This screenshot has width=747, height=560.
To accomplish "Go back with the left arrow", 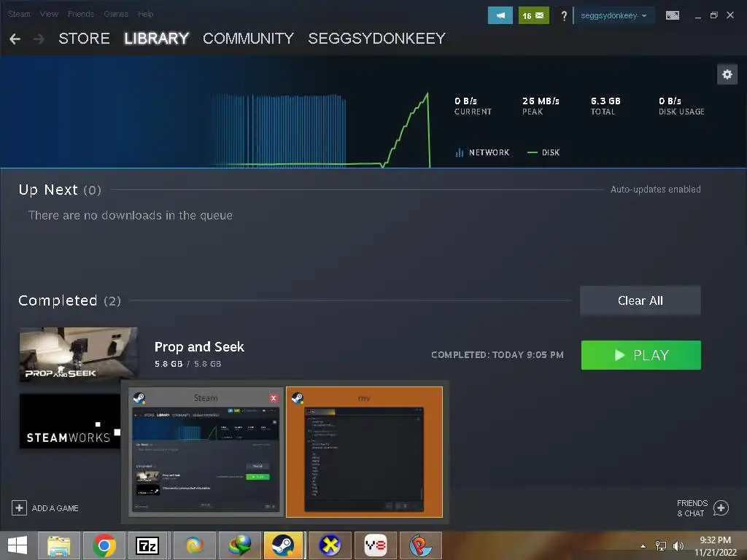I will pyautogui.click(x=15, y=39).
